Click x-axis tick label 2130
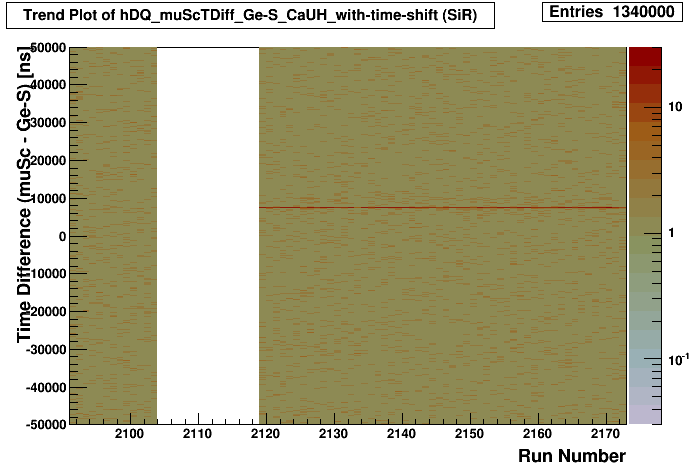696x472 pixels. coord(333,434)
